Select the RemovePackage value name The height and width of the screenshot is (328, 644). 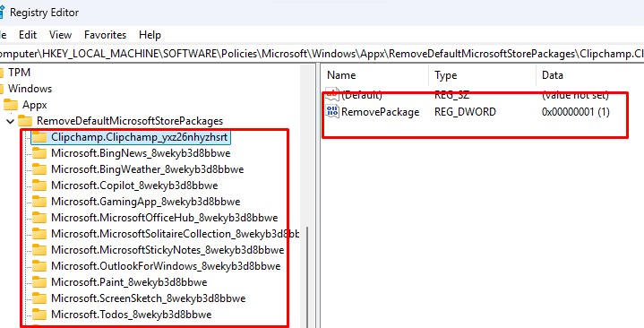tap(381, 112)
